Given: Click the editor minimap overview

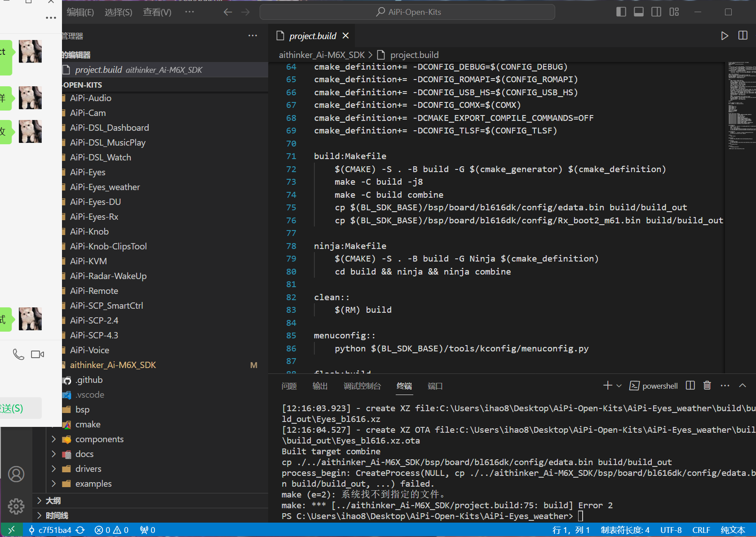Looking at the screenshot, I should (742, 106).
